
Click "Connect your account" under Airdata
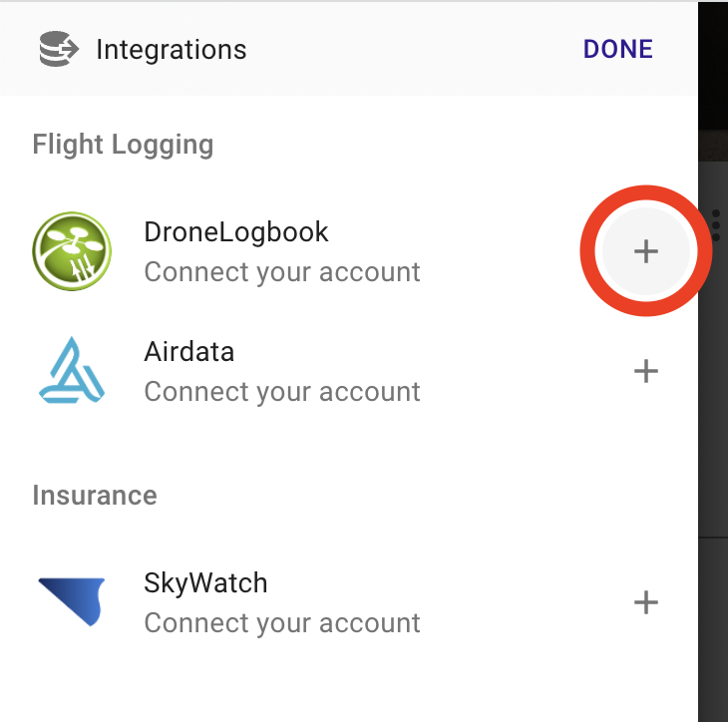click(282, 392)
